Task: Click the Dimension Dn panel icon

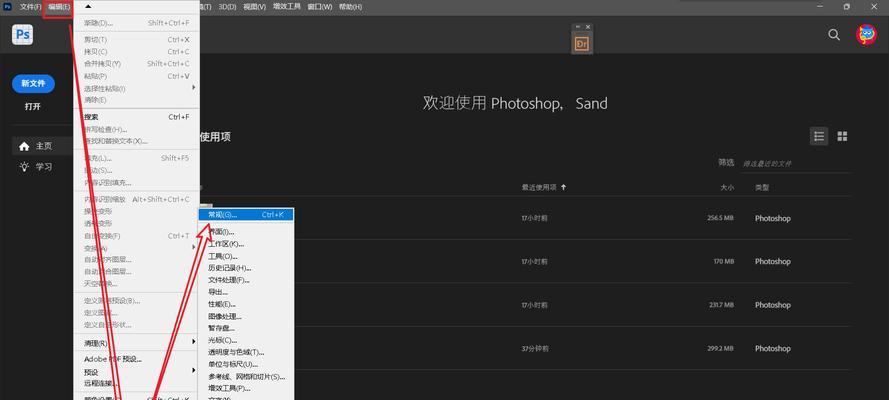Action: (x=582, y=44)
